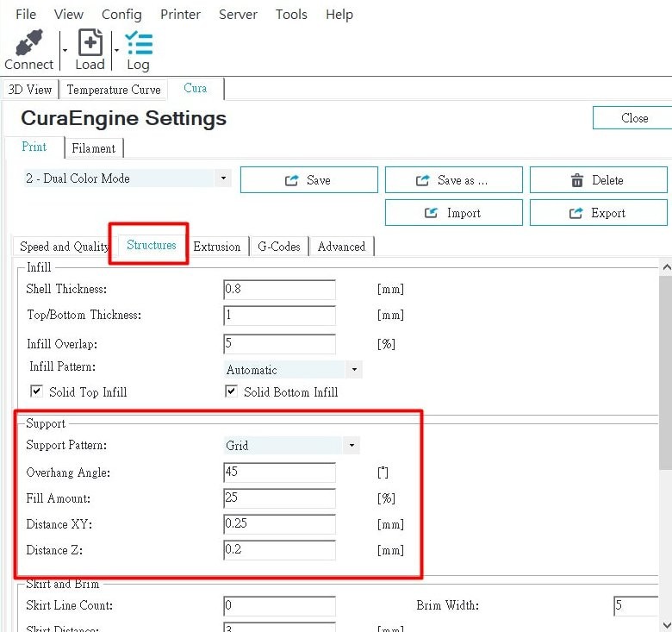Image resolution: width=672 pixels, height=632 pixels.
Task: Open the Advanced tab
Action: coord(341,247)
